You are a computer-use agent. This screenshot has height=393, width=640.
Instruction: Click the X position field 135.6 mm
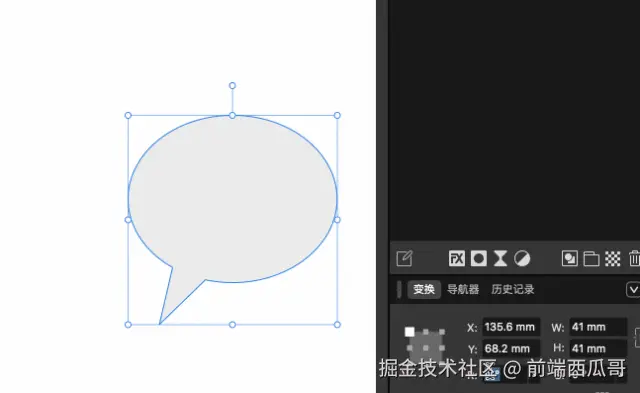click(x=511, y=327)
